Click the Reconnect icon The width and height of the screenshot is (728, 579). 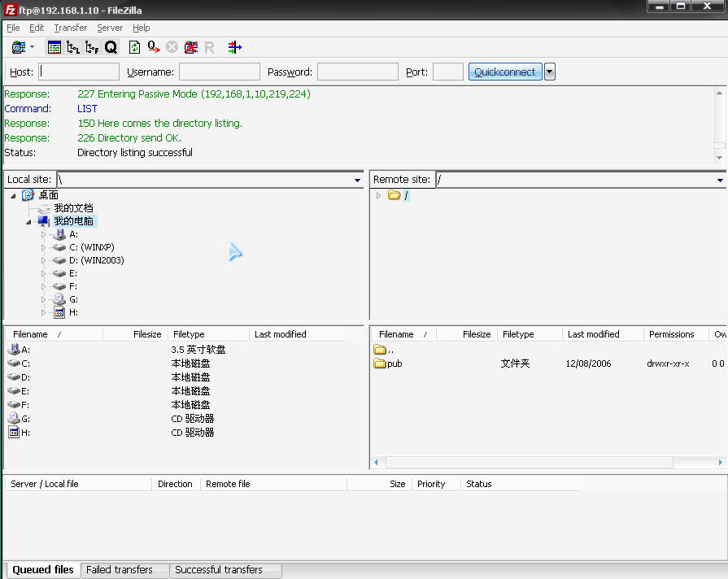coord(209,47)
